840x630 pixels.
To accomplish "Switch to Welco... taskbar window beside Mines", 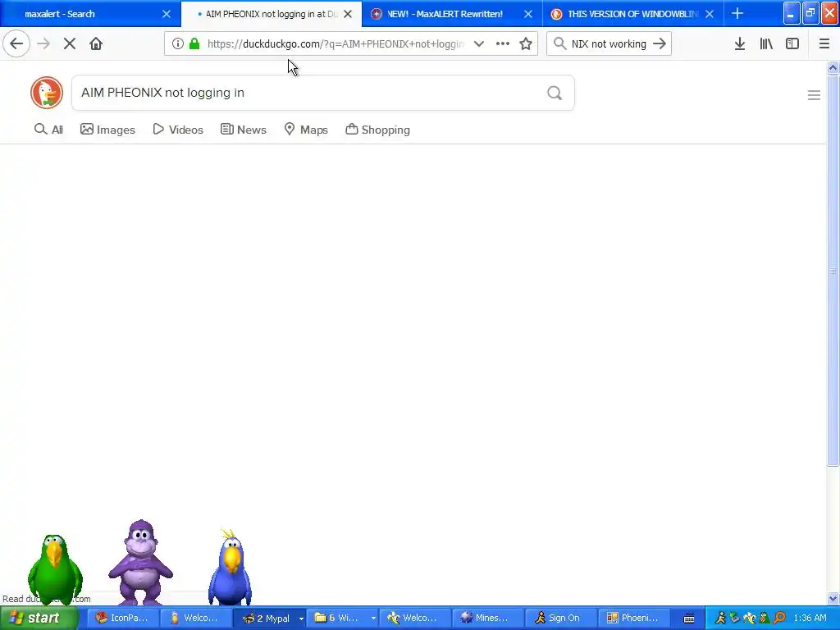I will click(414, 618).
